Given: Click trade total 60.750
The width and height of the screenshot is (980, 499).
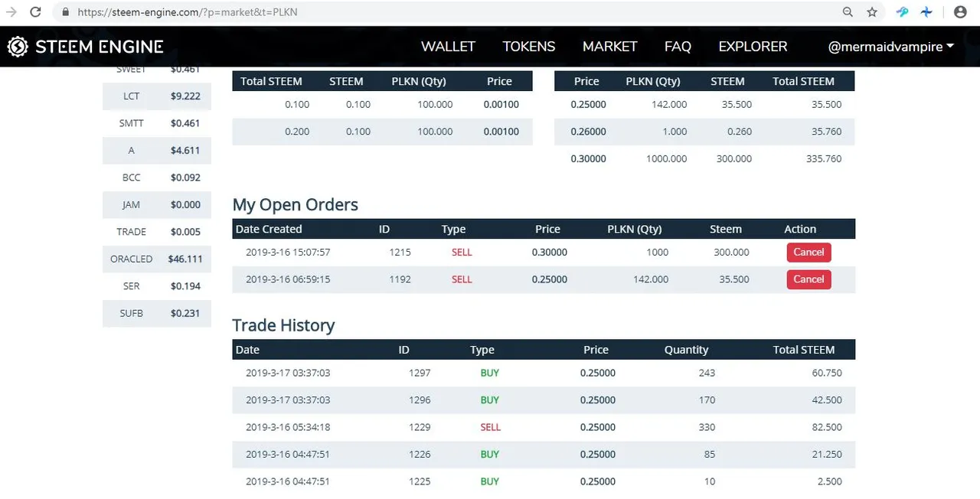Looking at the screenshot, I should 827,373.
